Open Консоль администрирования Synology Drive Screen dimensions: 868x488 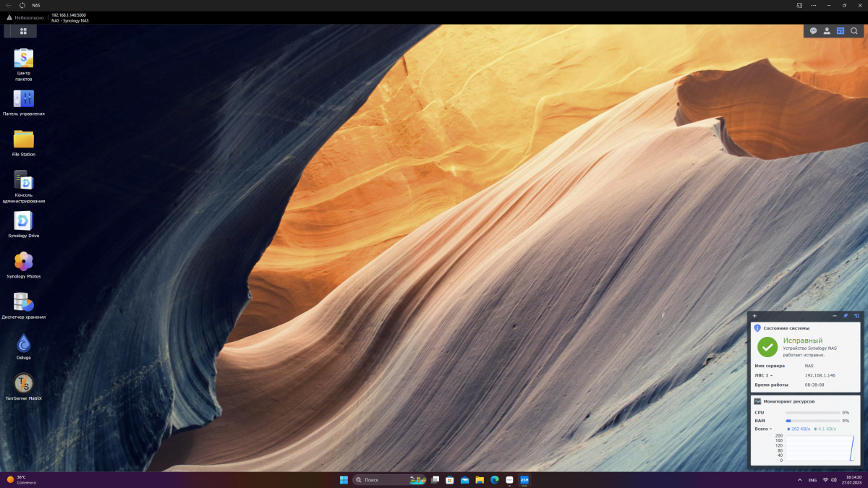24,187
